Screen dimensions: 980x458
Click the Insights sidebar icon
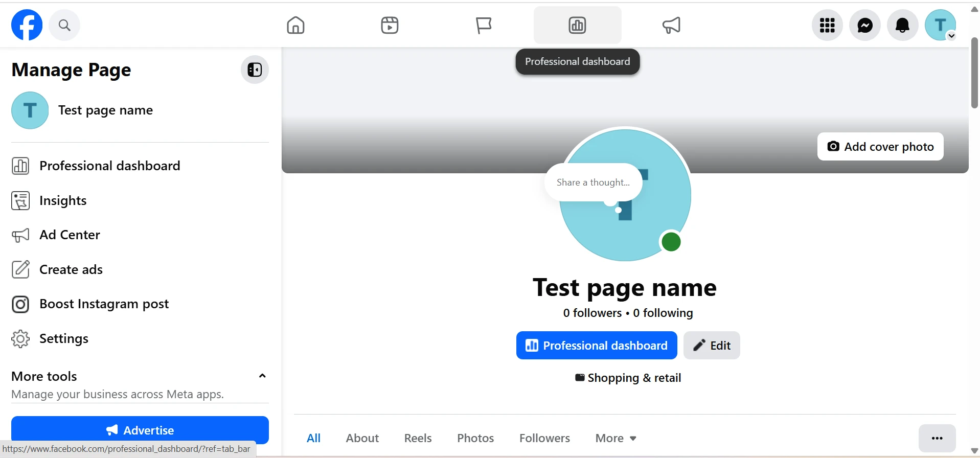20,201
